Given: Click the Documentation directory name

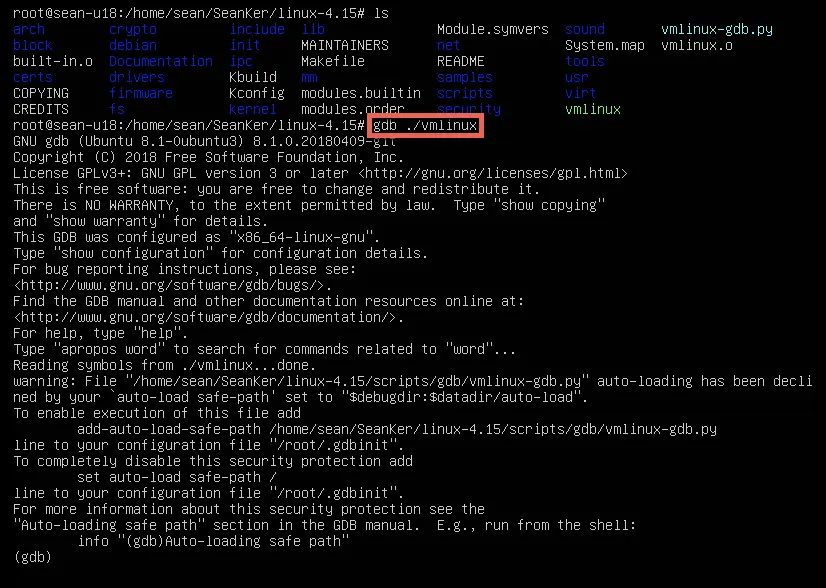Looking at the screenshot, I should [x=161, y=61].
